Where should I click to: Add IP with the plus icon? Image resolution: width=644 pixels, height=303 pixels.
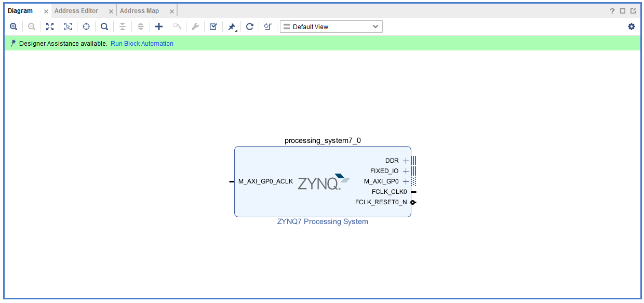coord(159,27)
